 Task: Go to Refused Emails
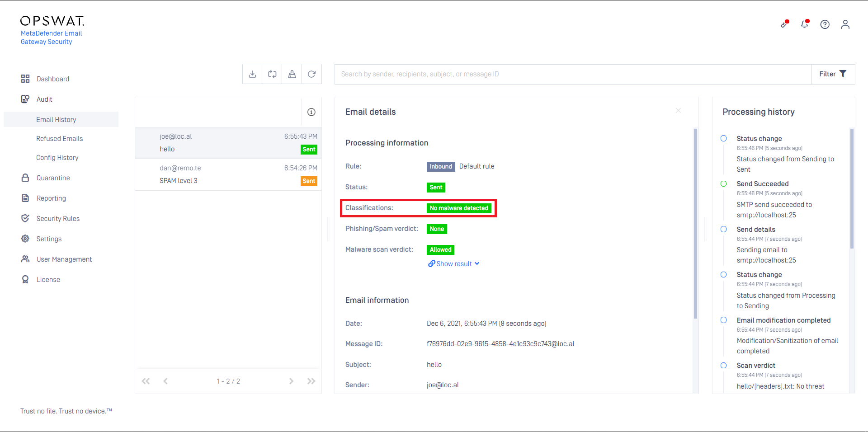[x=59, y=139]
